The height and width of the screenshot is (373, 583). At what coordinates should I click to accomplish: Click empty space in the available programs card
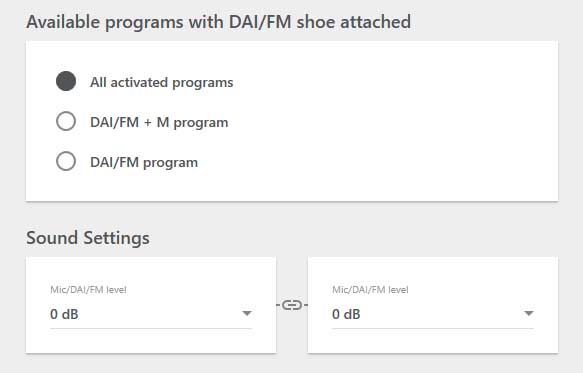(390, 123)
